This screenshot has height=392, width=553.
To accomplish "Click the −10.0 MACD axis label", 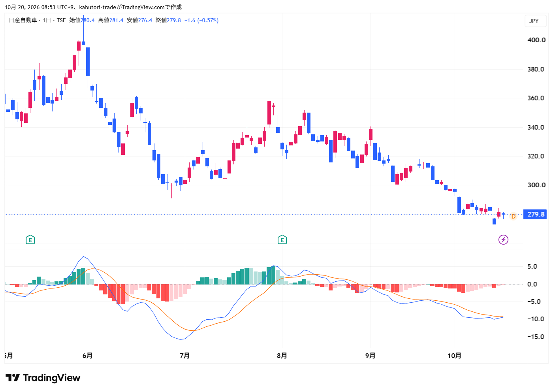I will click(x=536, y=319).
